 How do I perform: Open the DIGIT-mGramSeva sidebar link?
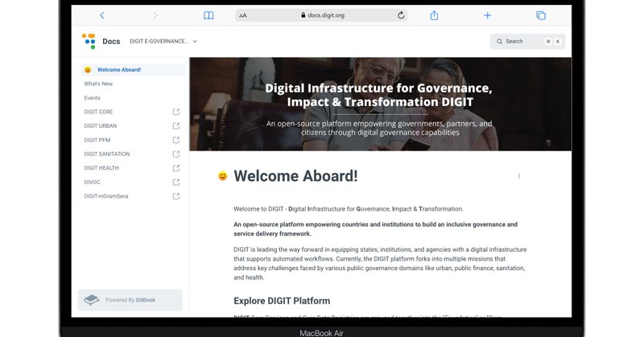coord(106,196)
